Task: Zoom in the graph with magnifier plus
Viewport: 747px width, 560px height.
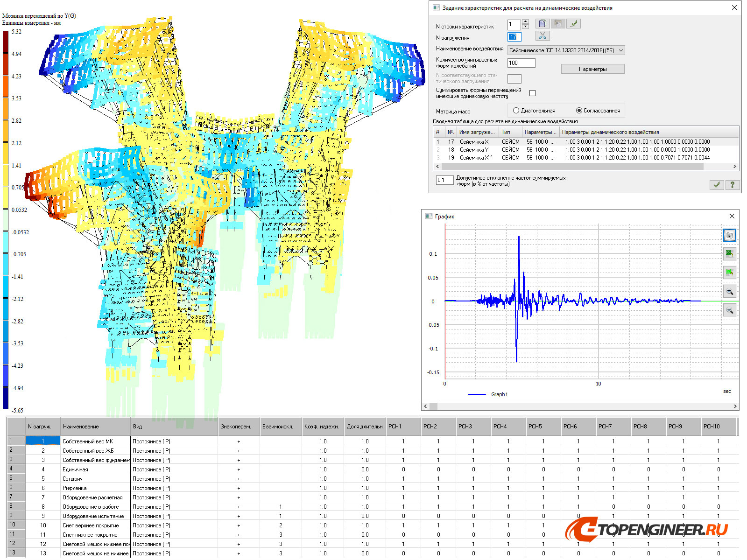Action: 729,310
